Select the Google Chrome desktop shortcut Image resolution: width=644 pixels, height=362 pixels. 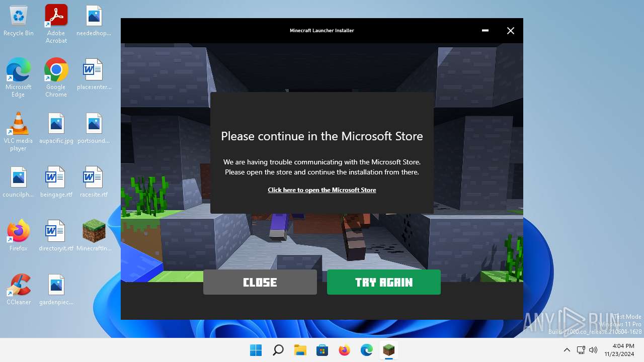[56, 77]
